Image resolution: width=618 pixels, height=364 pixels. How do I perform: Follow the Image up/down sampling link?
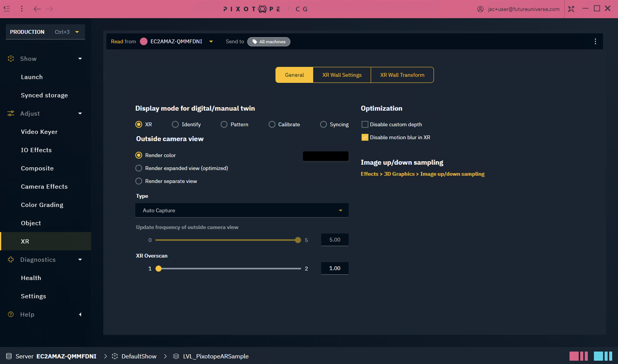pos(422,174)
